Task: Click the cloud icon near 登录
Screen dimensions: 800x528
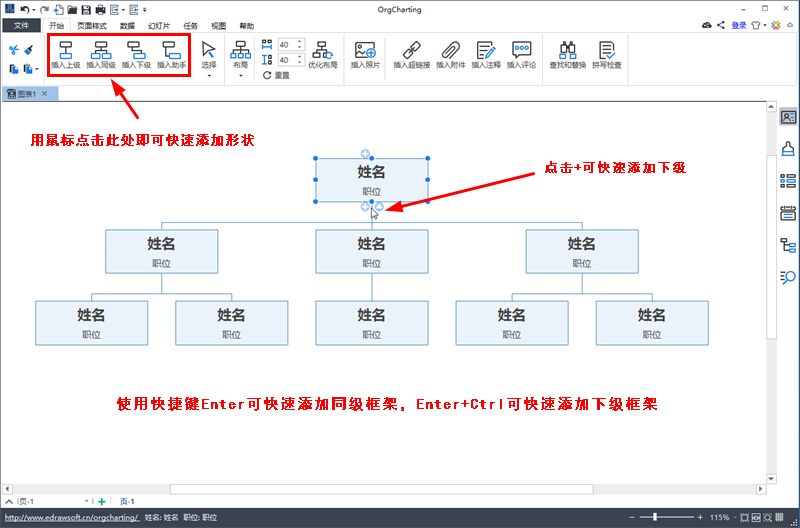Action: tap(707, 25)
